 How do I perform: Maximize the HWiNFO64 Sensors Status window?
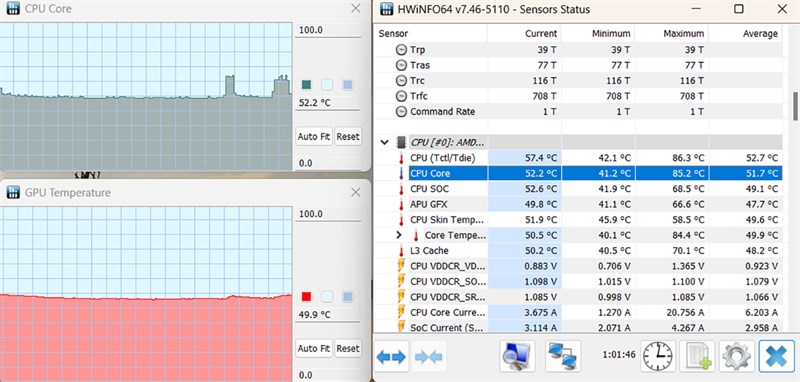pyautogui.click(x=738, y=9)
